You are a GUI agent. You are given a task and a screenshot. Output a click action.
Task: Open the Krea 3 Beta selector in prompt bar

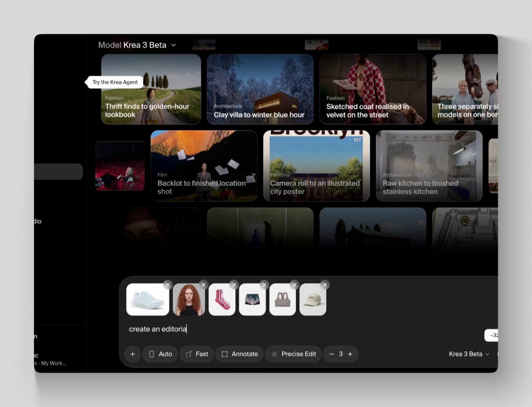[469, 354]
